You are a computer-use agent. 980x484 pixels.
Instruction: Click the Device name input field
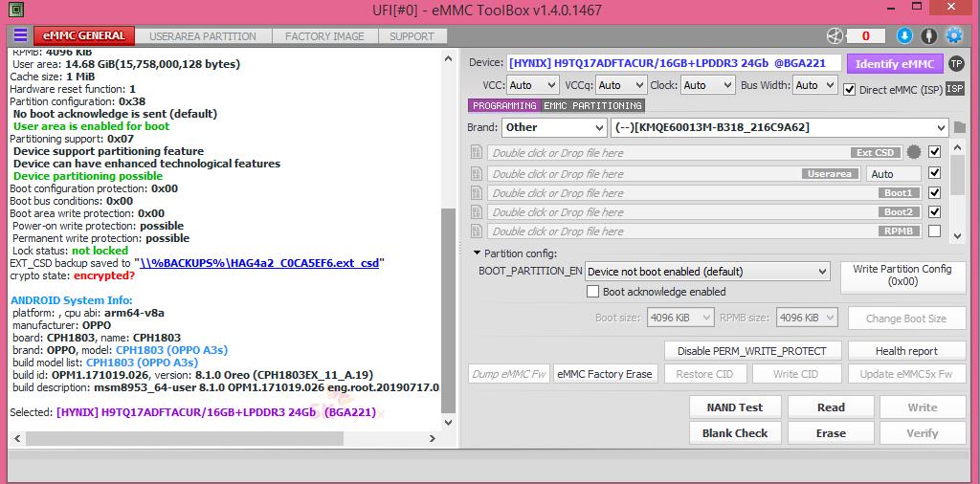pyautogui.click(x=674, y=63)
